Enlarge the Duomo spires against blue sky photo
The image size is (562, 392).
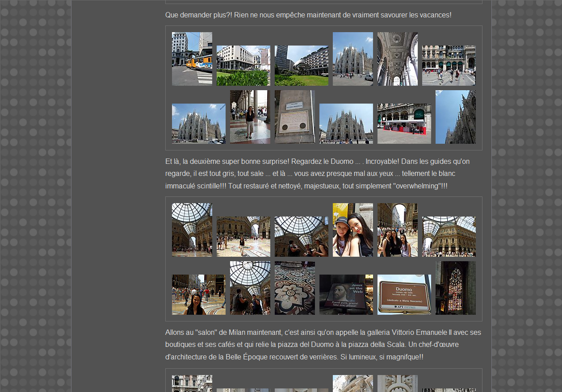coord(455,117)
